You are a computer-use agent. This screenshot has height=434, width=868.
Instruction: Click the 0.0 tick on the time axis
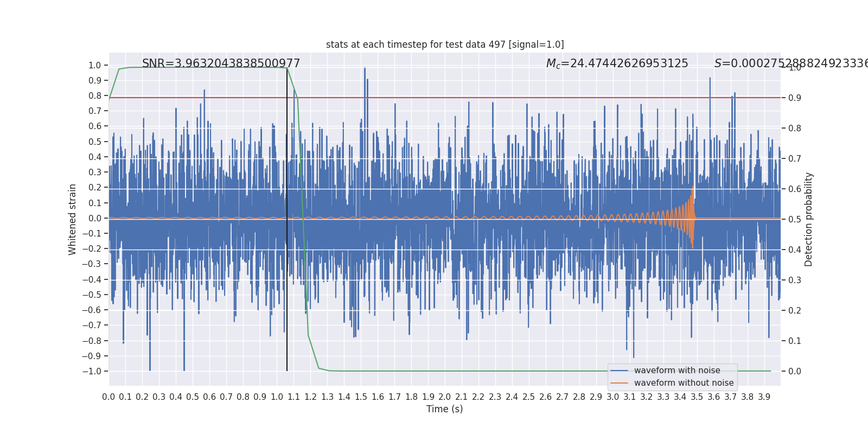point(108,397)
